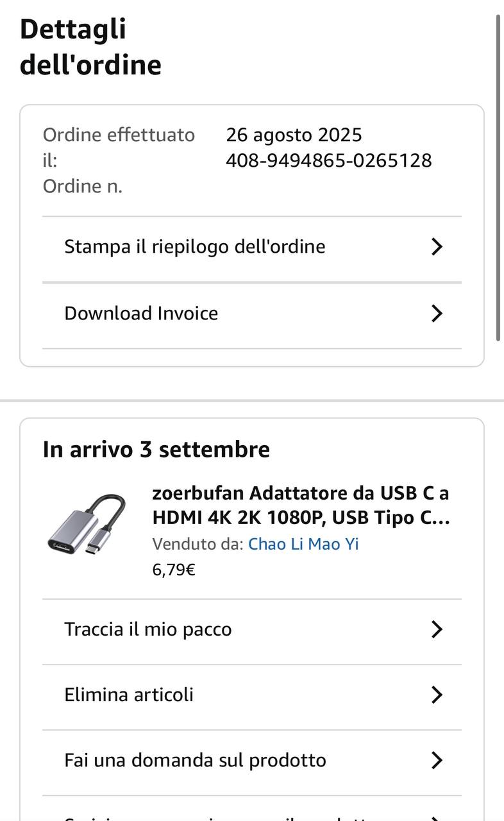
Task: Open Traccia il mio pacco
Action: [x=147, y=629]
